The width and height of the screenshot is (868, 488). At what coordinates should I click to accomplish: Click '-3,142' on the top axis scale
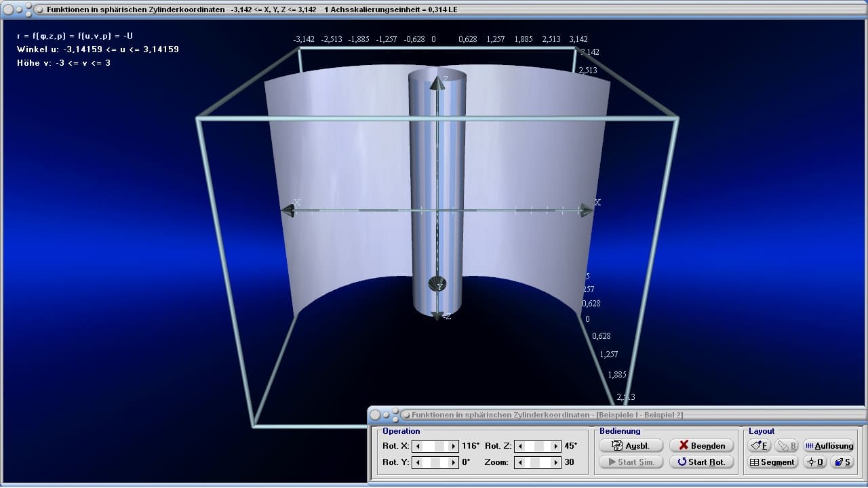(304, 39)
